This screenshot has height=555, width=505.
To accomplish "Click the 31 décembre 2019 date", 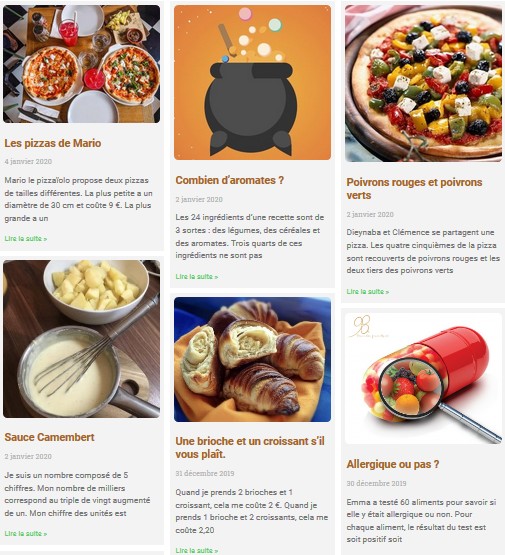I will pos(205,473).
